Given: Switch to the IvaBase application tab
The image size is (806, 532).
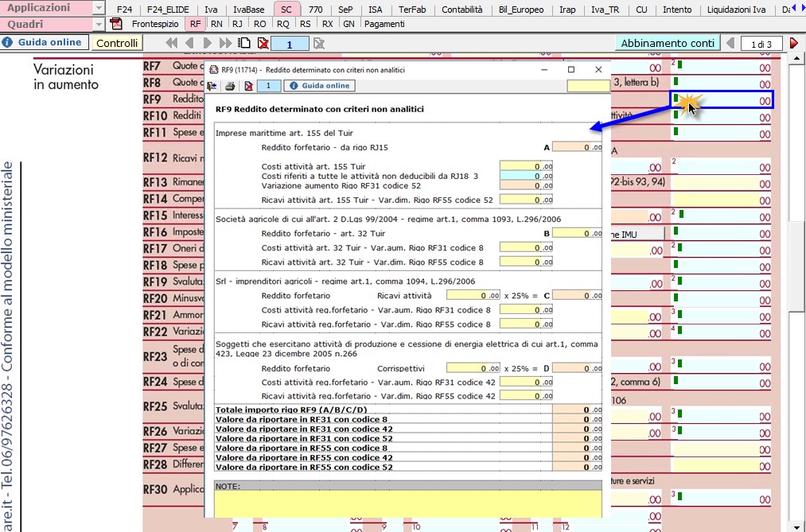Looking at the screenshot, I should pos(249,10).
